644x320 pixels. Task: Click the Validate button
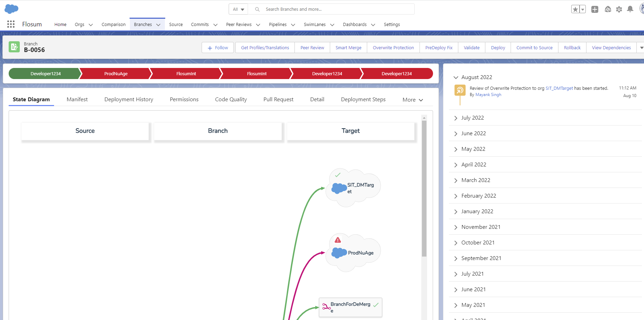coord(472,48)
